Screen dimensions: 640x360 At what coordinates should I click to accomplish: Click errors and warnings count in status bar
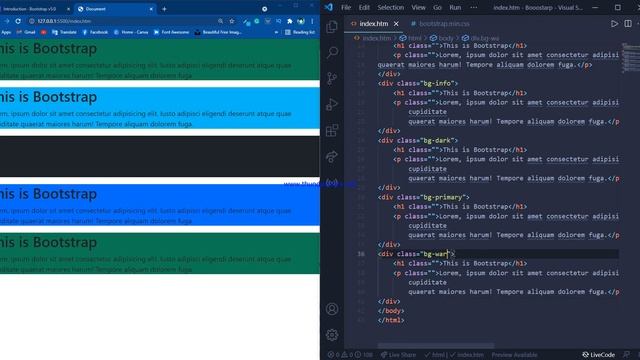(350, 355)
